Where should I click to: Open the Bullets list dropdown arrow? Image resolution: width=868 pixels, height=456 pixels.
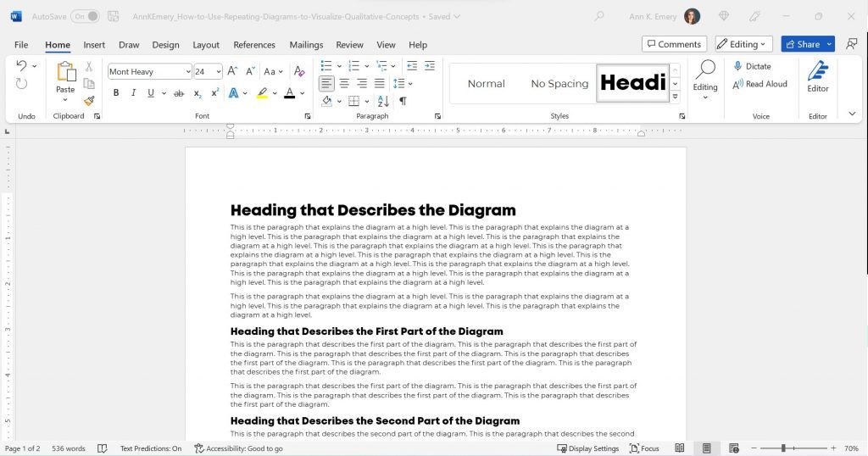(339, 66)
